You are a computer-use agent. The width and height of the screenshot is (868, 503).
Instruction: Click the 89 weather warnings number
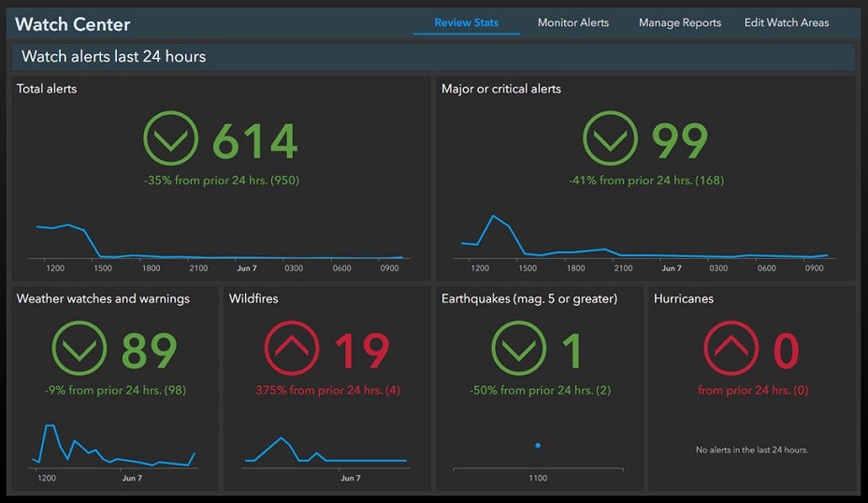tap(149, 351)
